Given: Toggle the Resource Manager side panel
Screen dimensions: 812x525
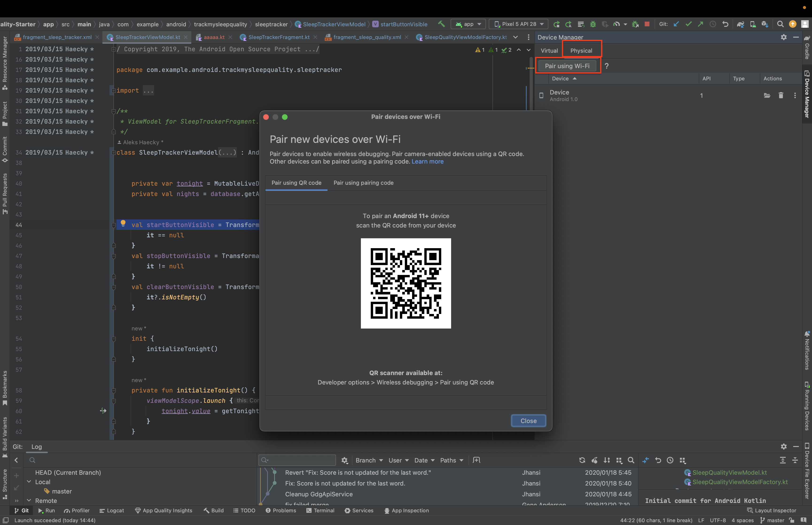Looking at the screenshot, I should click(x=5, y=63).
